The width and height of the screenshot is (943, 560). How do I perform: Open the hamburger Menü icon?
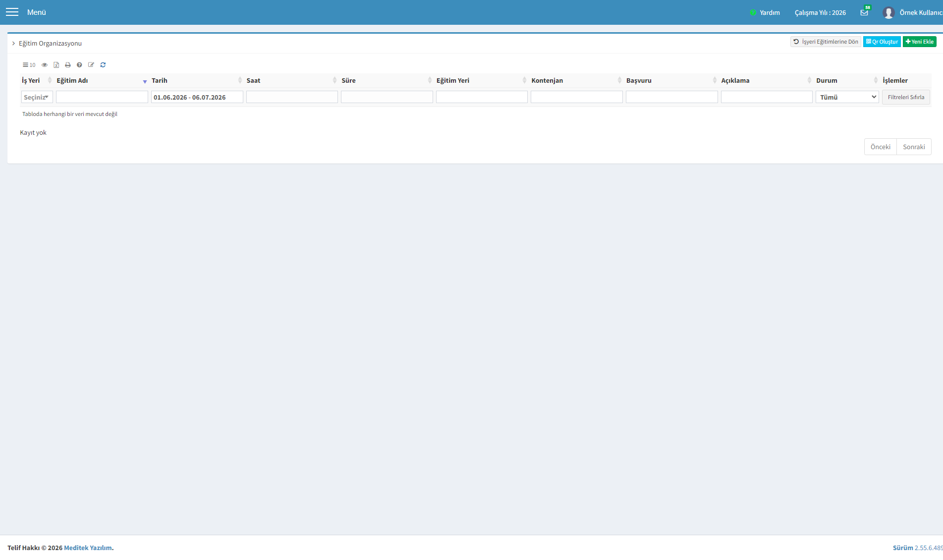pyautogui.click(x=12, y=12)
